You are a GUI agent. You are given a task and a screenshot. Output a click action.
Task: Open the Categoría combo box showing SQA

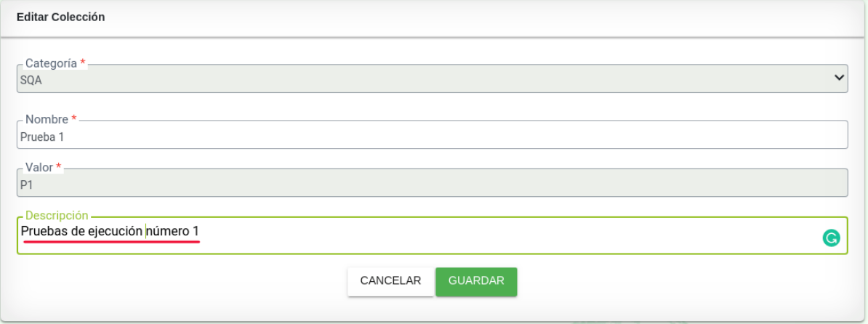pos(432,79)
